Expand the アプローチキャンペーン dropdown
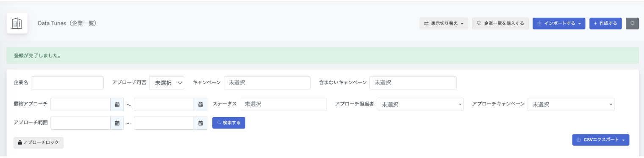This screenshot has width=644, height=158. point(571,104)
